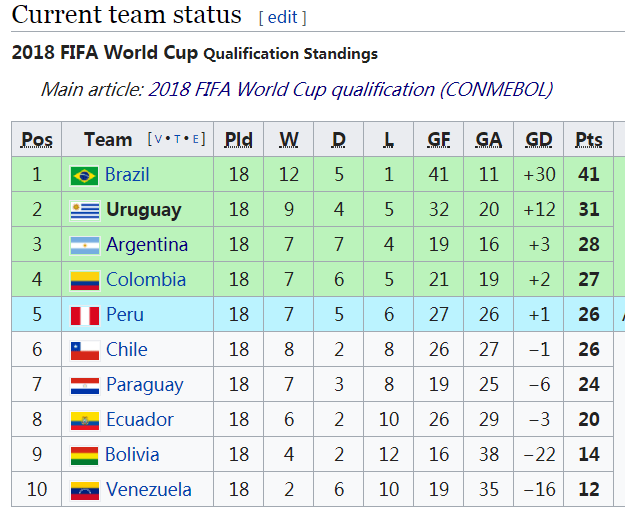Click the Paraguay flag icon
Screen dimensions: 625x513
(84, 386)
